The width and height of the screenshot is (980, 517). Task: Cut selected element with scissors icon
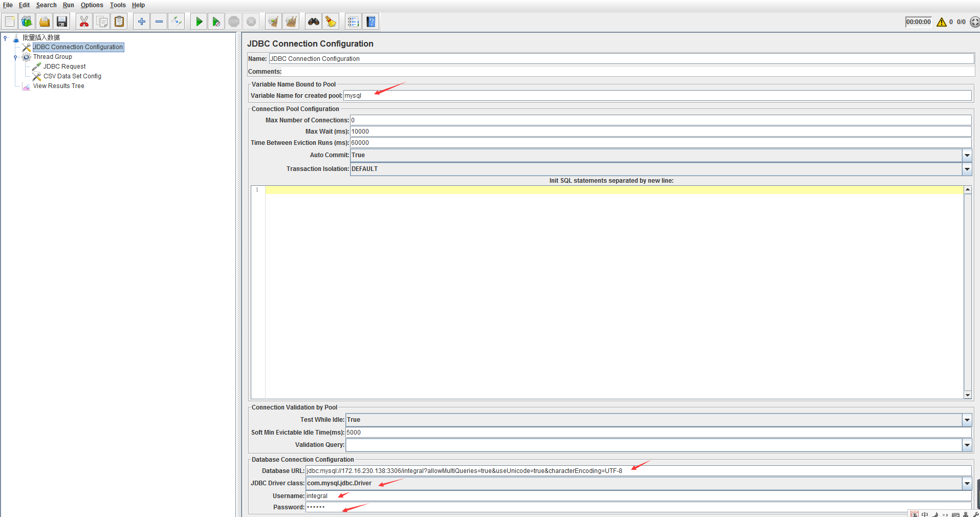pos(84,21)
